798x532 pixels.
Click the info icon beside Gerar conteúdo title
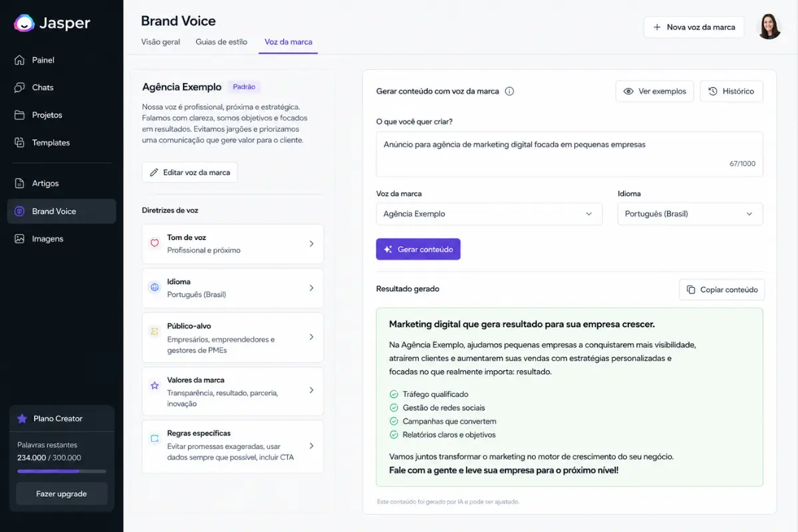point(509,91)
